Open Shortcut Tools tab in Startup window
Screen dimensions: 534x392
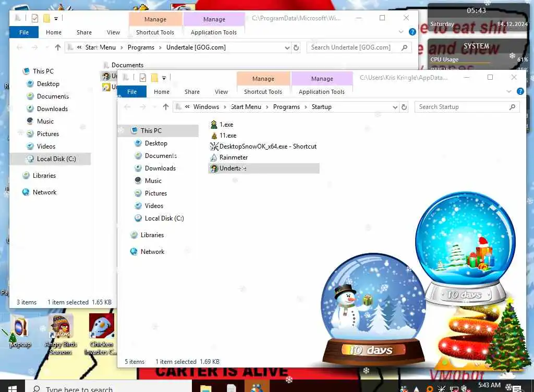263,92
